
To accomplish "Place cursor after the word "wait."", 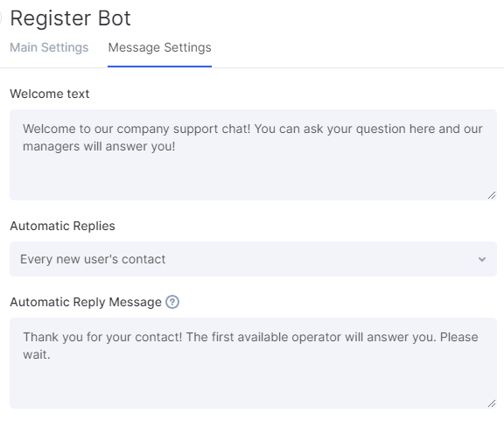I will coord(51,354).
